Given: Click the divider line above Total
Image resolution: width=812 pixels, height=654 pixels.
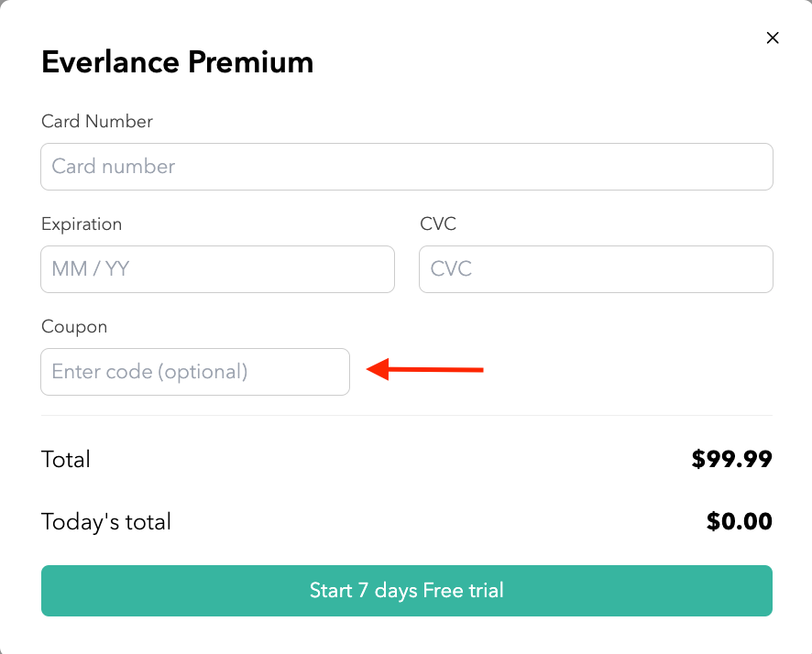Looking at the screenshot, I should 407,416.
